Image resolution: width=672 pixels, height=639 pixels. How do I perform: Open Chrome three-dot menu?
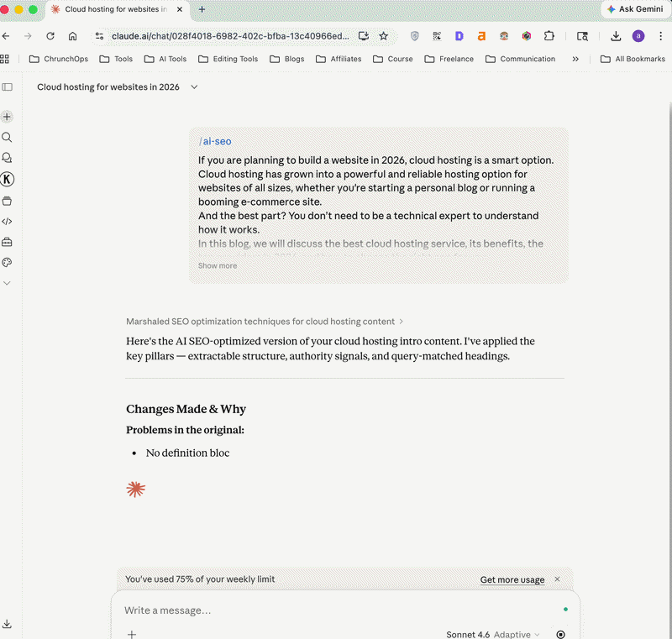point(660,36)
